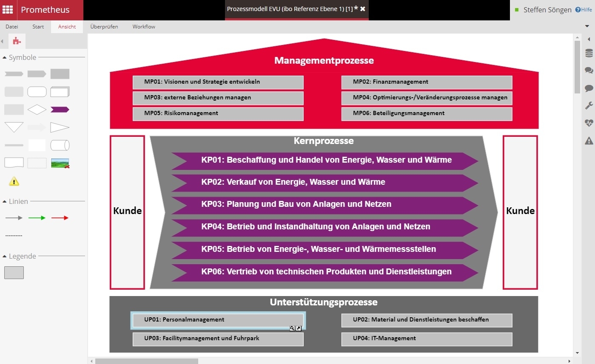The height and width of the screenshot is (364, 595).
Task: Click the link arrow icon on UP01 box
Action: click(x=299, y=328)
